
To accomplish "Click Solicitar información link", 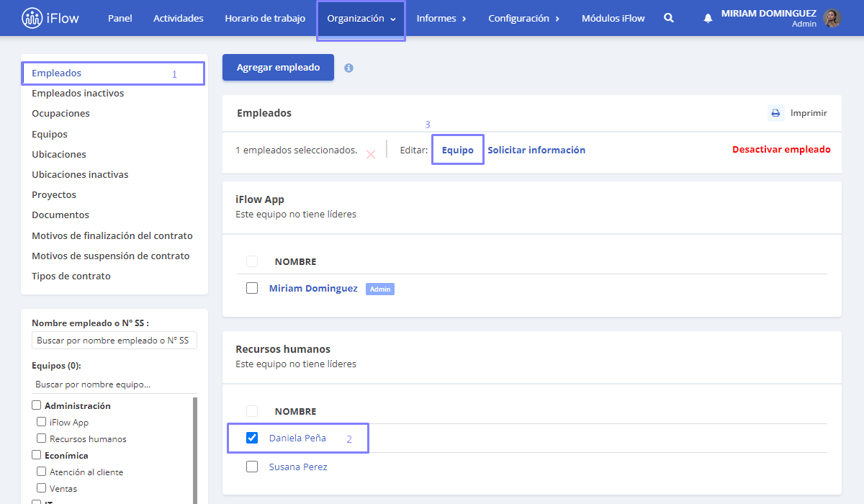I will (x=536, y=150).
